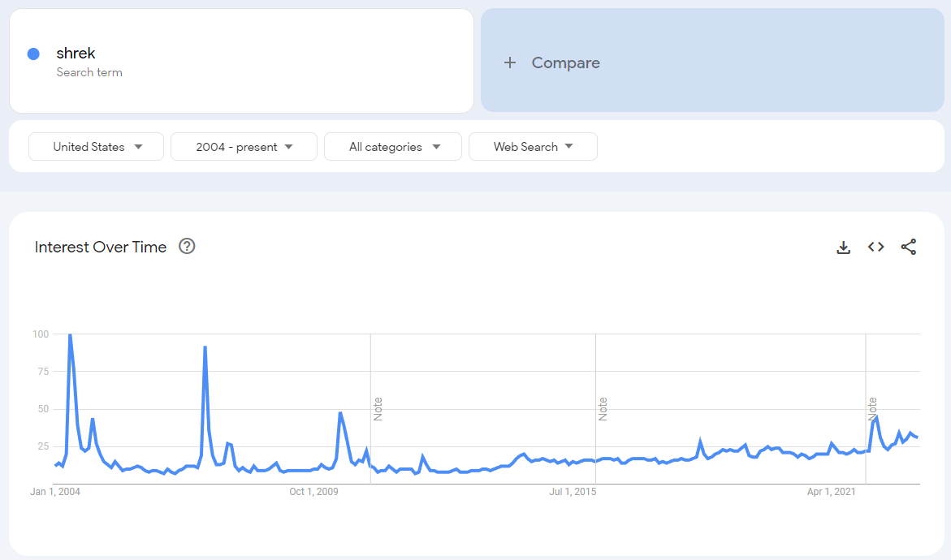The image size is (951, 560).
Task: Expand the 2004 - present time range
Action: click(244, 147)
